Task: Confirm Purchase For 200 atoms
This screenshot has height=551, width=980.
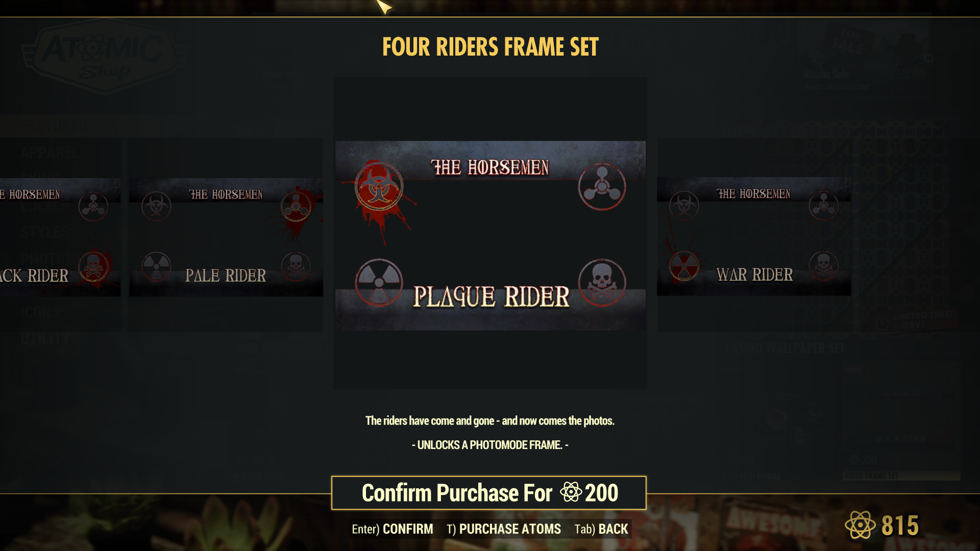Action: 489,493
